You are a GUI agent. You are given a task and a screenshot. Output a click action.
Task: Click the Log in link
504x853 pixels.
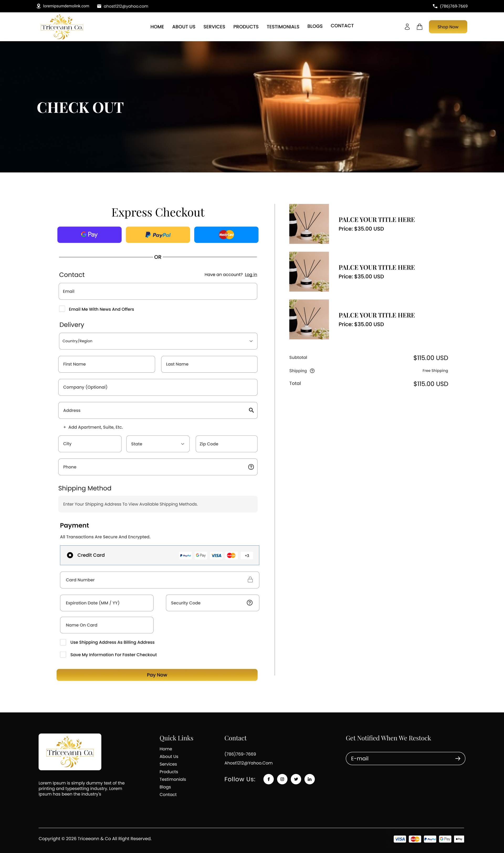point(251,274)
